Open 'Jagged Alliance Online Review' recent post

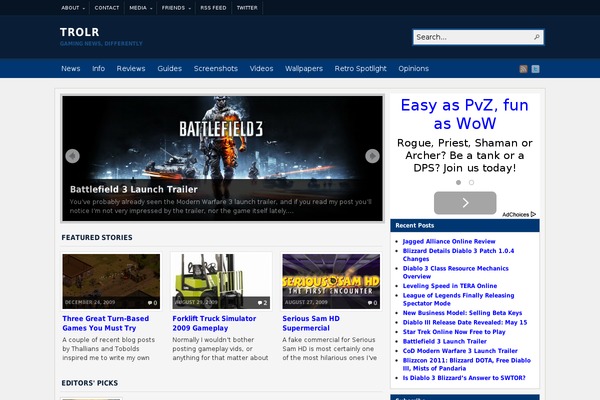point(449,241)
